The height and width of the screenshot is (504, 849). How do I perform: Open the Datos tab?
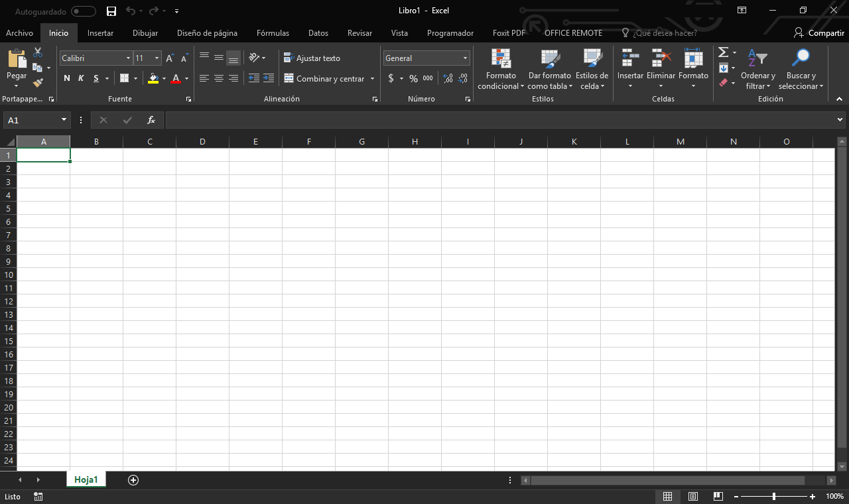pyautogui.click(x=318, y=33)
